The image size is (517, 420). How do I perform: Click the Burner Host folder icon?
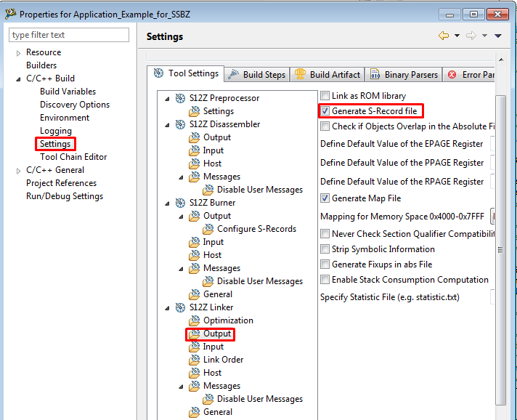(194, 255)
